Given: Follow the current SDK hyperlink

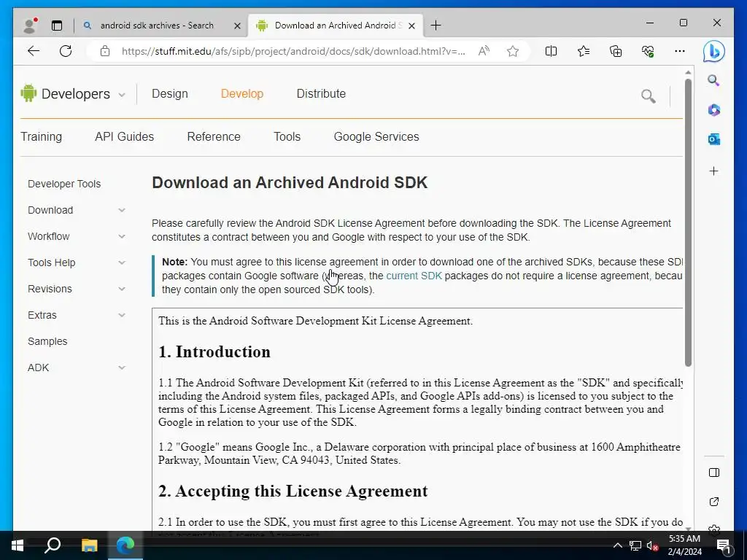Looking at the screenshot, I should click(414, 276).
